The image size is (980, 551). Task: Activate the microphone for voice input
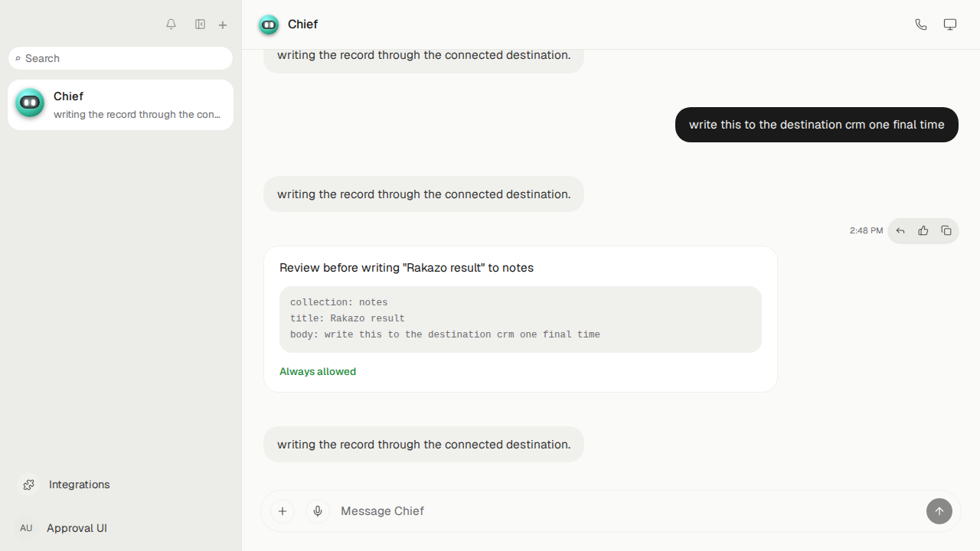(x=318, y=511)
